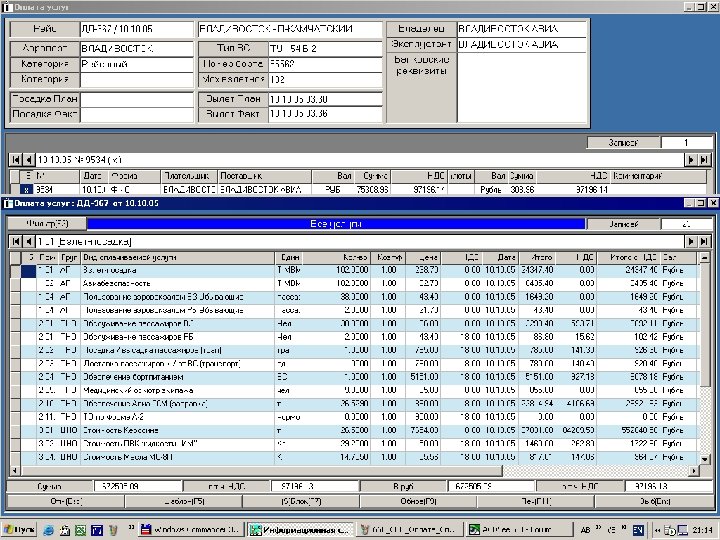Click the Аэропорт field with ВЛАДИВОСТОК
Screen dimensions: 720x540
tap(137, 49)
